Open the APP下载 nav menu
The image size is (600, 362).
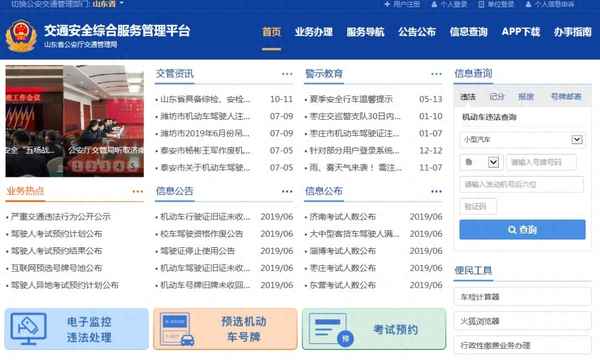[x=521, y=32]
